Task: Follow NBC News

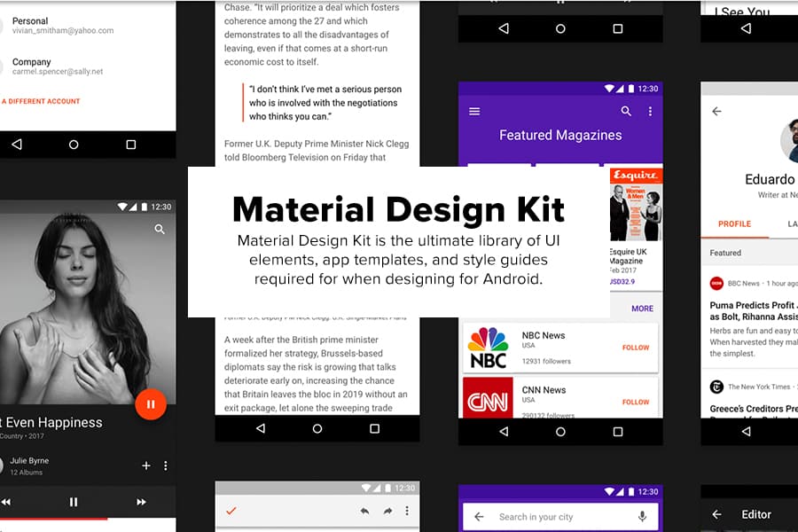Action: (636, 348)
